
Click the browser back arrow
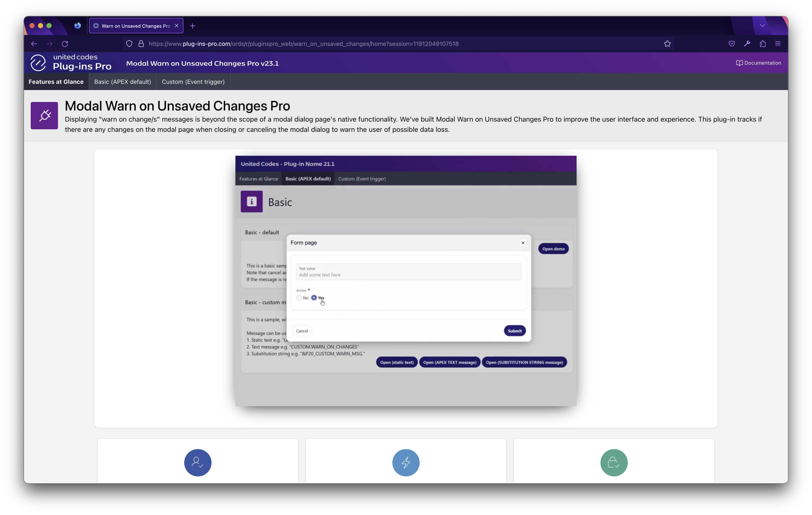click(34, 44)
